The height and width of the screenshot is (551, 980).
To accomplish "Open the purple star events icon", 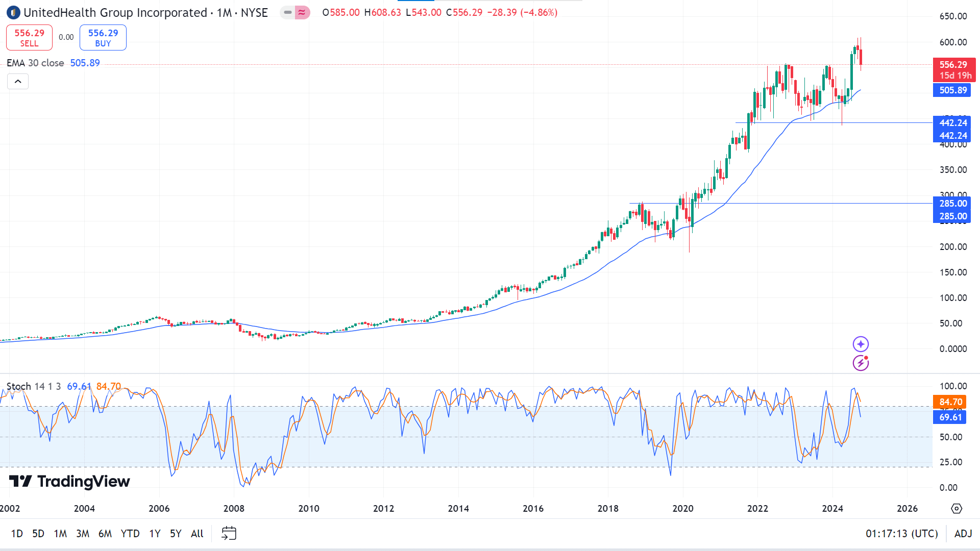I will tap(861, 344).
